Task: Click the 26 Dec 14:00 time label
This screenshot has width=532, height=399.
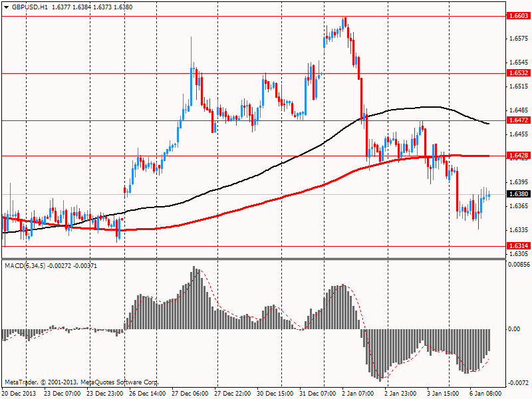Action: (x=148, y=394)
